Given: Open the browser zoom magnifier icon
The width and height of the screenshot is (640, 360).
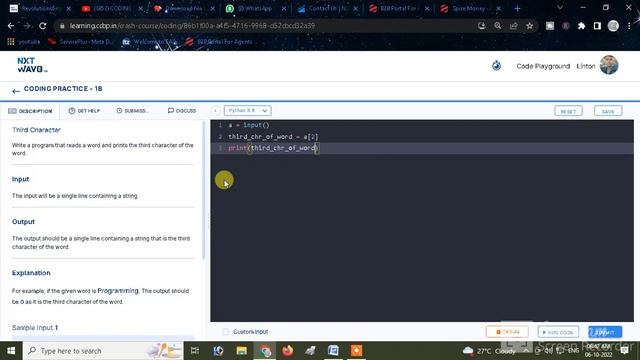Looking at the screenshot, I should 498,26.
